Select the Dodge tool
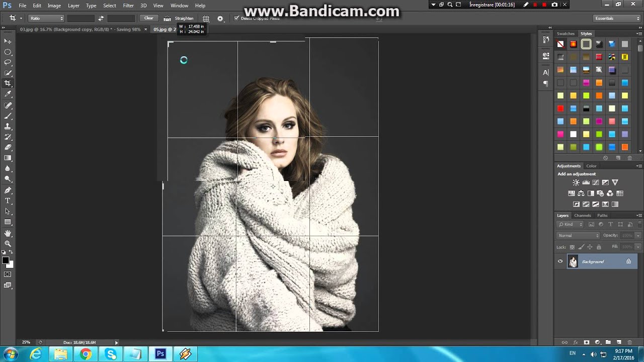 [8, 179]
